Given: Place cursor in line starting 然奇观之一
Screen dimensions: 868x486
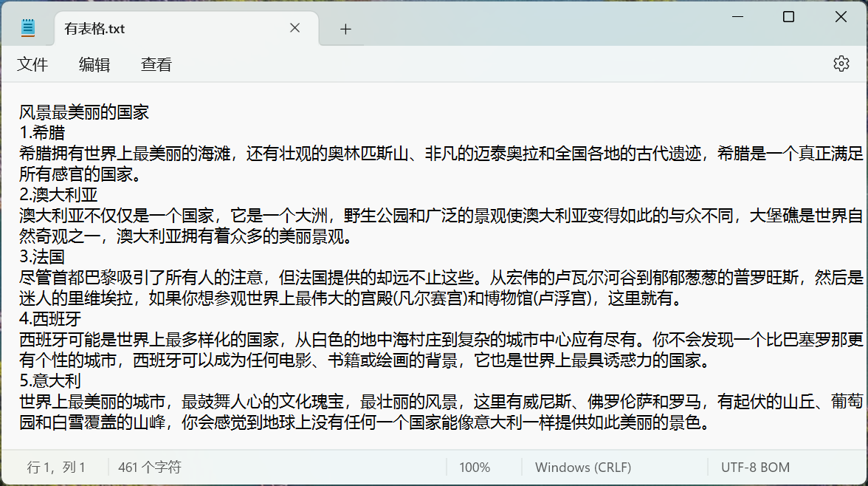Looking at the screenshot, I should click(x=187, y=236).
